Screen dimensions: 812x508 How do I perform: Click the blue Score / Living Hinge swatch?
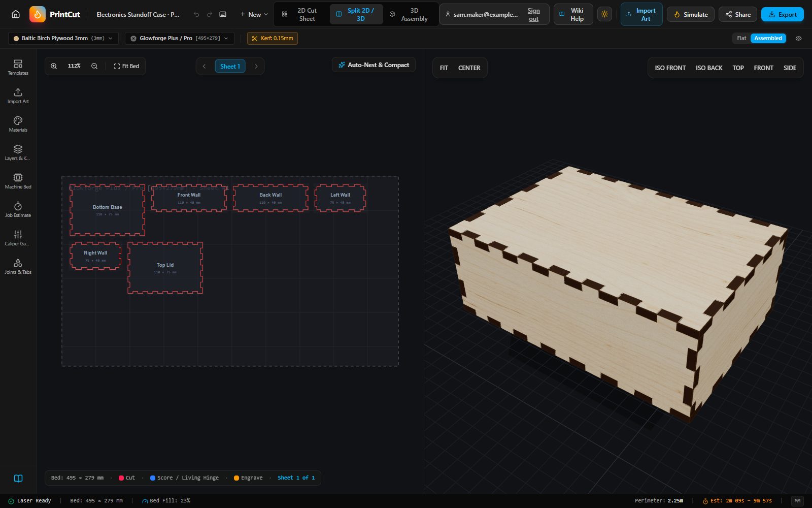(x=153, y=478)
